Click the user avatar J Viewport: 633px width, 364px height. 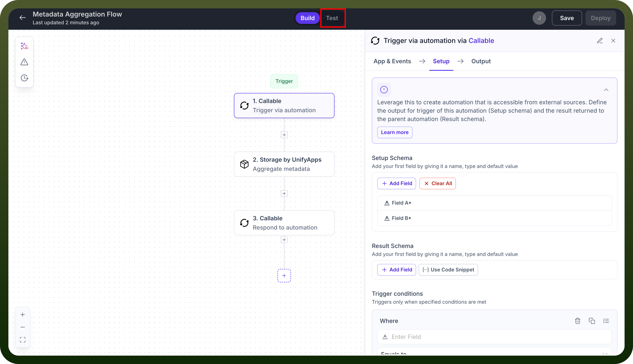point(539,18)
